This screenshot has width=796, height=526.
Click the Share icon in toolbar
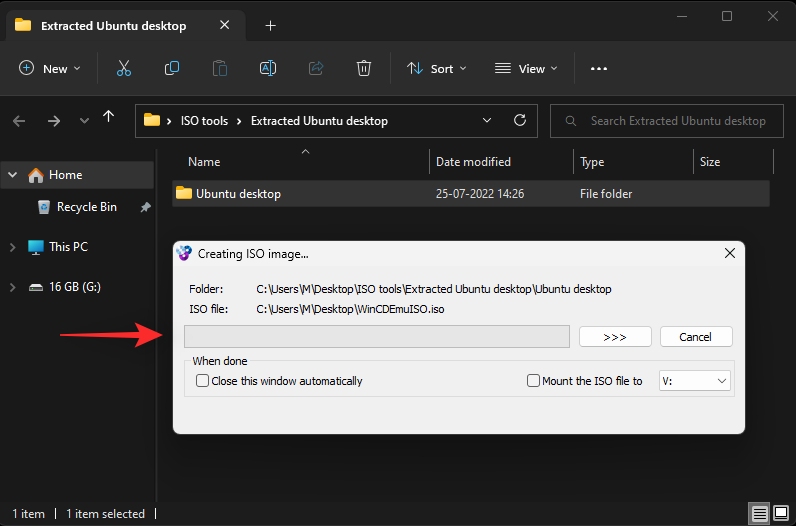coord(316,68)
